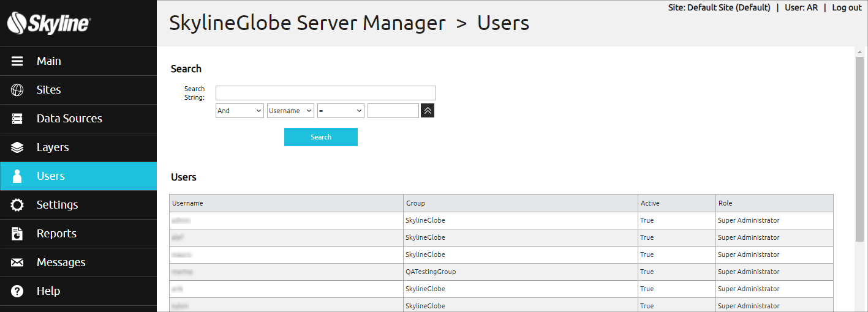The height and width of the screenshot is (312, 868).
Task: Click the blue Search button
Action: (x=321, y=137)
